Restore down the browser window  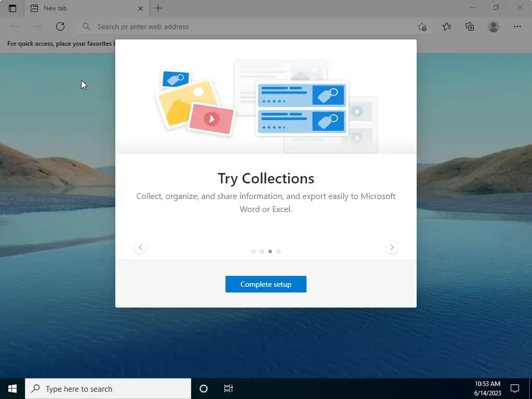point(496,7)
